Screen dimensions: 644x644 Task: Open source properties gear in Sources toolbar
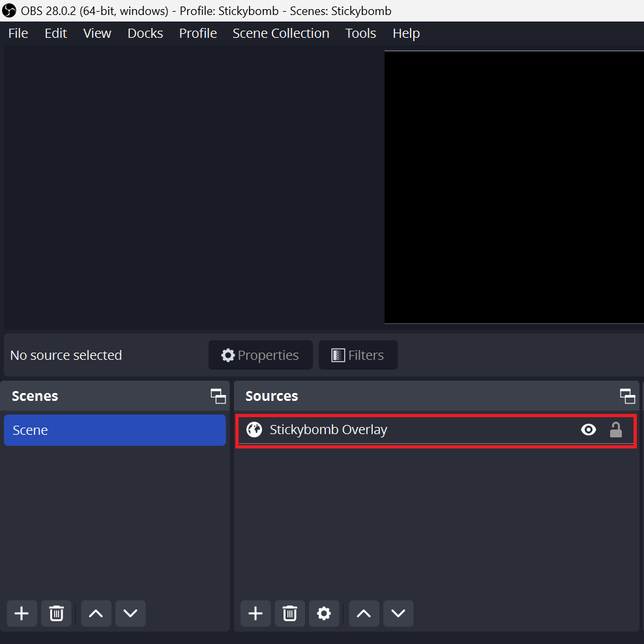(x=324, y=613)
